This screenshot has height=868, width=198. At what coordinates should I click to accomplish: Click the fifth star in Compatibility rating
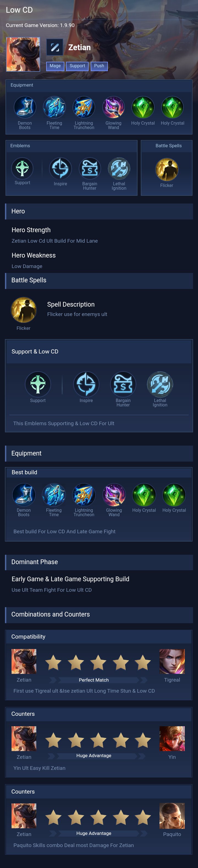(143, 662)
